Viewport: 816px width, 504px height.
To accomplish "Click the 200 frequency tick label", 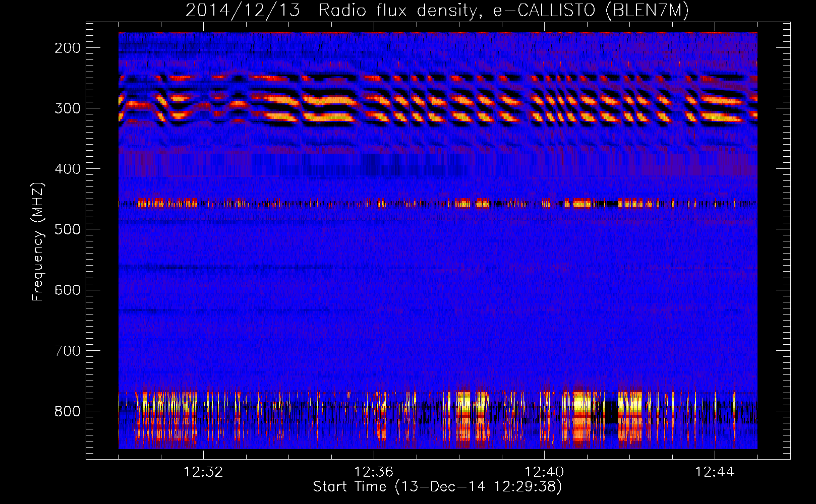I will (68, 48).
